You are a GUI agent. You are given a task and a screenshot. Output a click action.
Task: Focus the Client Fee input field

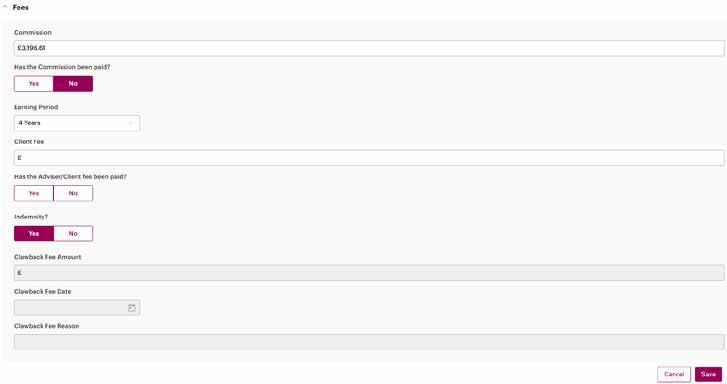369,158
